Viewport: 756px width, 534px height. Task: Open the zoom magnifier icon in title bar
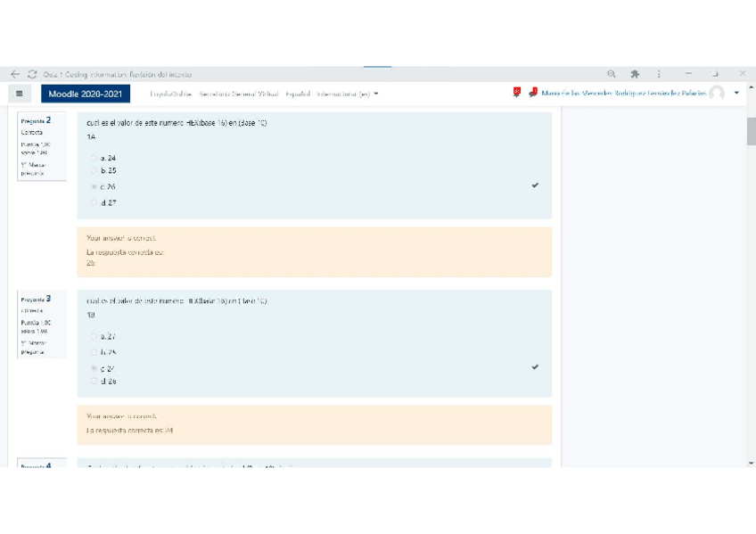pyautogui.click(x=612, y=74)
